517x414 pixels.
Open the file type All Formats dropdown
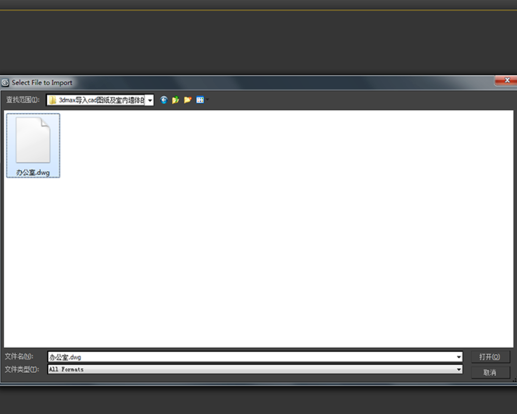pyautogui.click(x=255, y=369)
